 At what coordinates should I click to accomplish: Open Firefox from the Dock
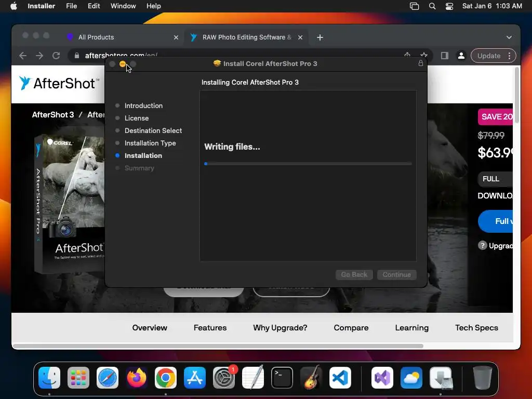click(137, 378)
